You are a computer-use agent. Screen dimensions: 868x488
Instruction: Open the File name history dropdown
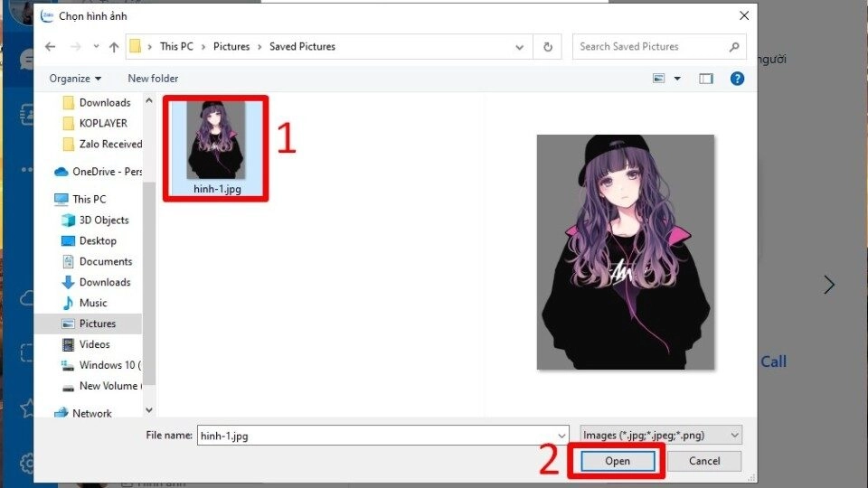561,435
